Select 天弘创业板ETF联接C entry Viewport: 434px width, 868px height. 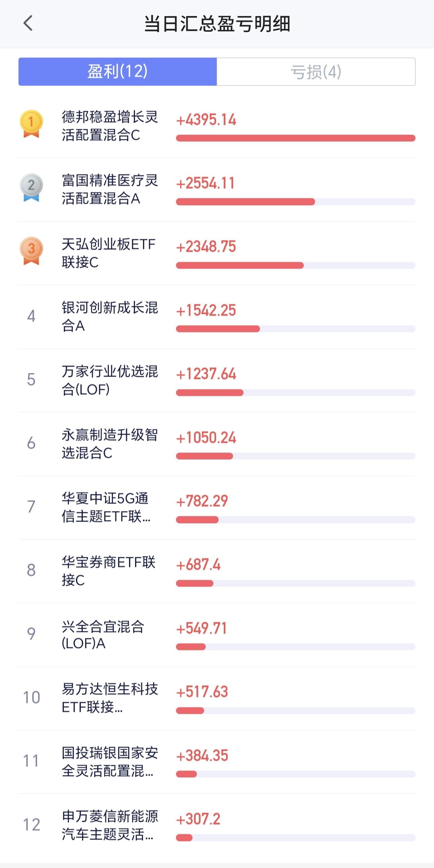pos(217,253)
